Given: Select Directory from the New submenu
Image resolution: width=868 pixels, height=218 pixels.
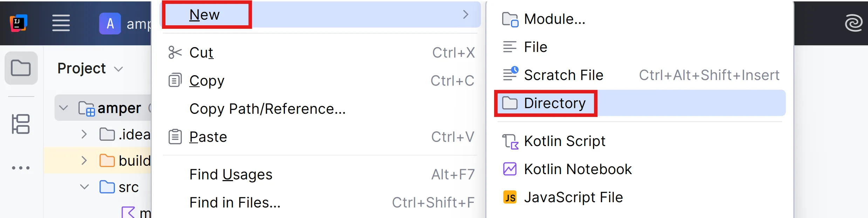Looking at the screenshot, I should tap(554, 103).
